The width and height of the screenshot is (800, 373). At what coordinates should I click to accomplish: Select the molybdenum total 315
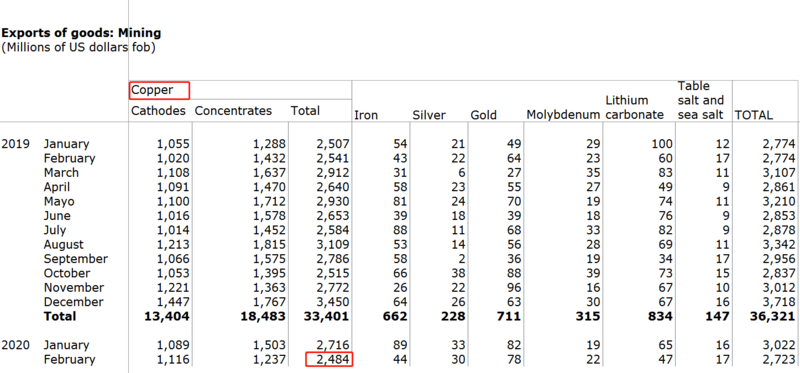click(588, 316)
